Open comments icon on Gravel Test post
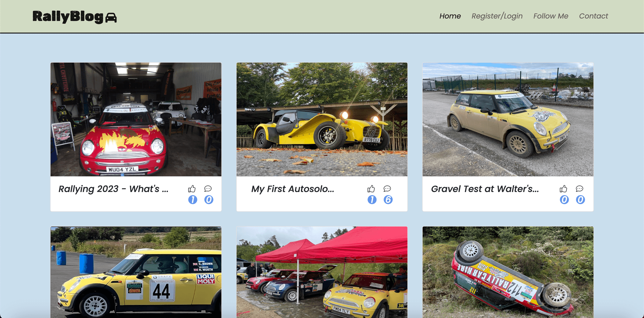This screenshot has width=644, height=318. click(x=579, y=189)
